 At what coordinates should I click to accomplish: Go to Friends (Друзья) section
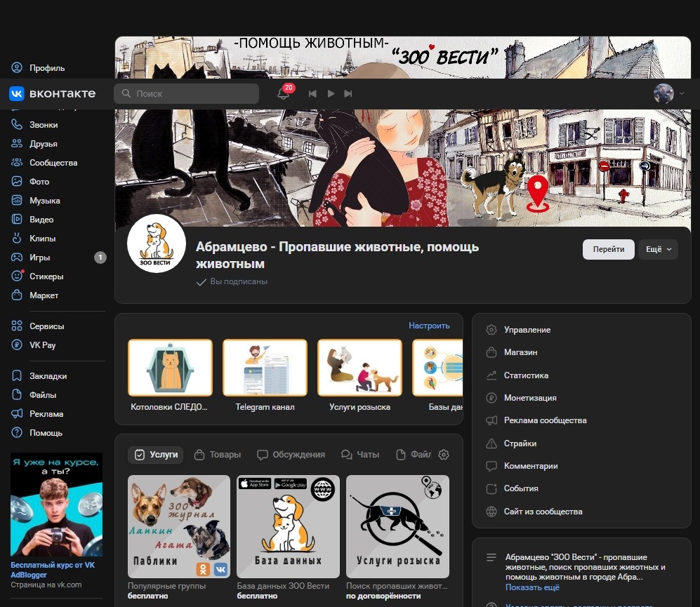click(35, 144)
